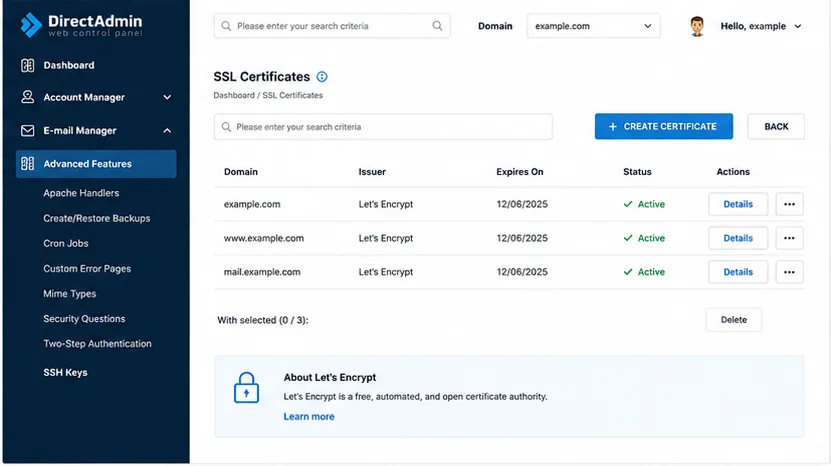Image resolution: width=831 pixels, height=466 pixels.
Task: Open more actions for example.com row
Action: pos(789,204)
